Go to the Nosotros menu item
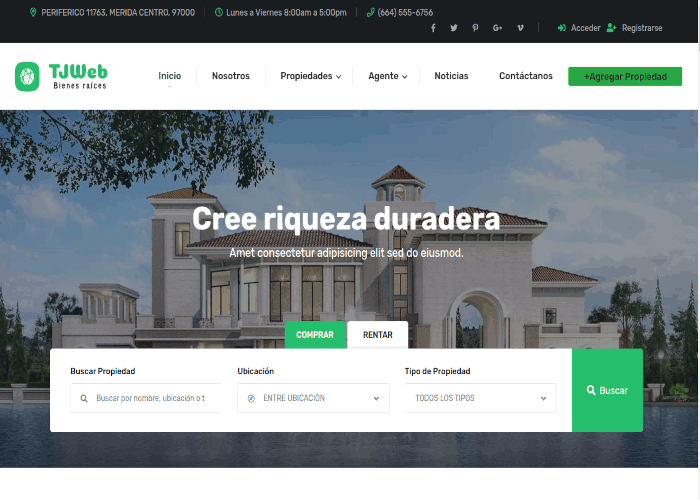This screenshot has width=700, height=500. (x=231, y=76)
